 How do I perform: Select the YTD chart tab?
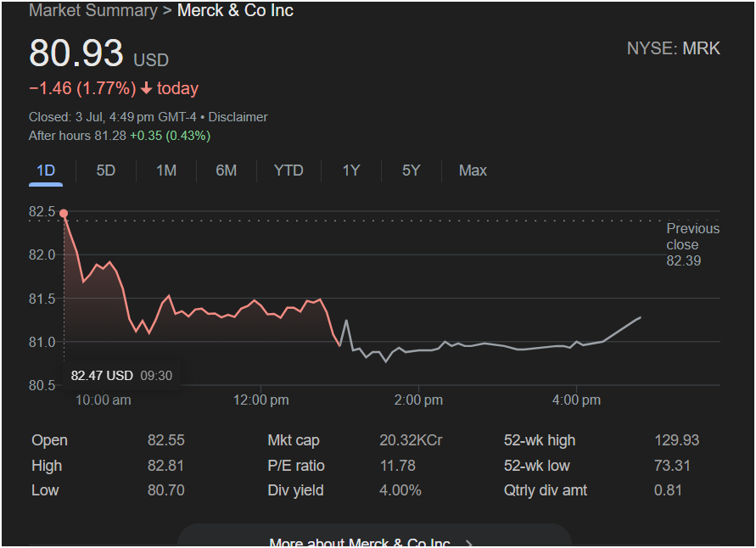(288, 171)
